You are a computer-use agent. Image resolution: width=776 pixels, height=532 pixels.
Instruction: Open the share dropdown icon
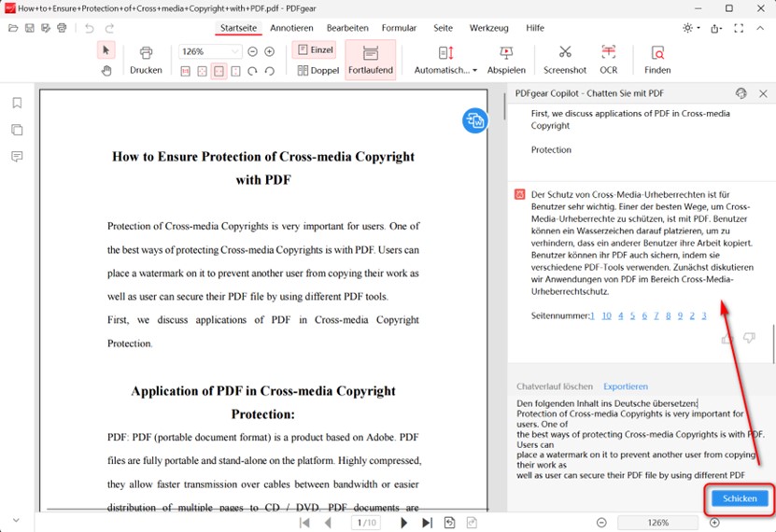[716, 28]
